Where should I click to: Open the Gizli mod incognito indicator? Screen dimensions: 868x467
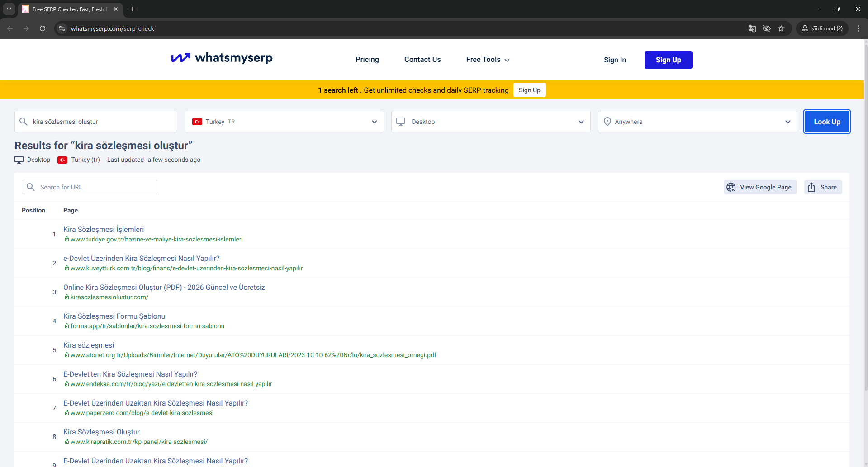(x=822, y=28)
